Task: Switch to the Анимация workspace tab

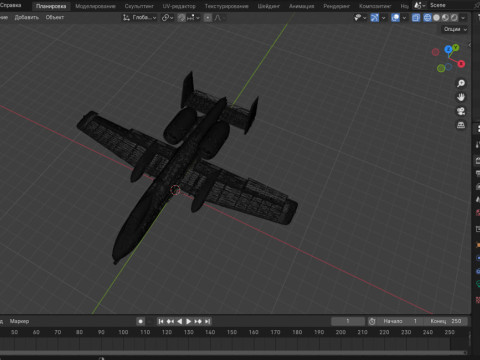Action: point(301,6)
